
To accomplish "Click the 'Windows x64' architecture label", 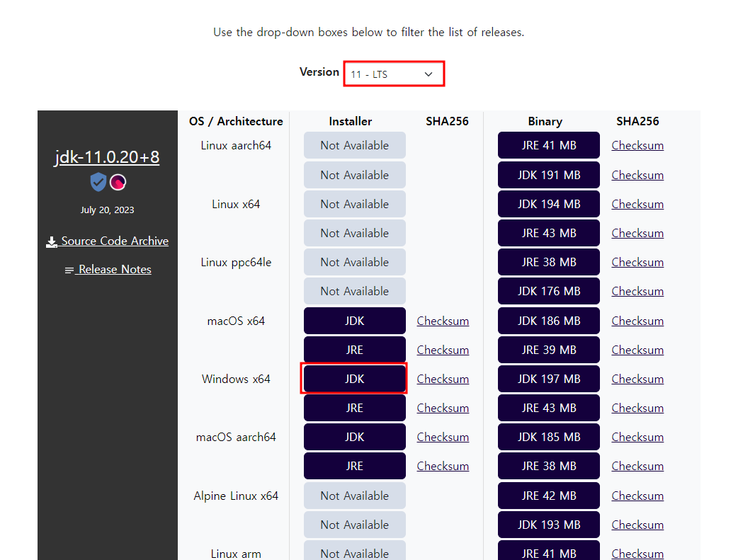I will (x=236, y=379).
